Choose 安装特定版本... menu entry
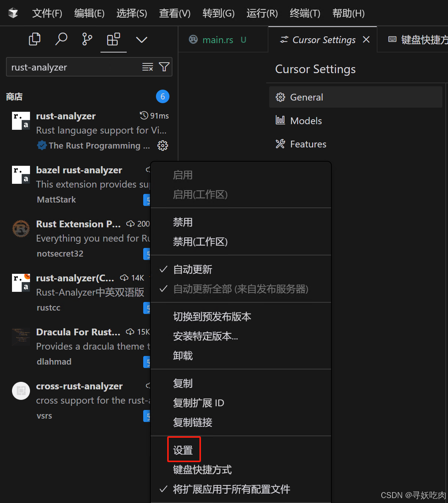Viewport: 448px width, 503px height. click(241, 336)
